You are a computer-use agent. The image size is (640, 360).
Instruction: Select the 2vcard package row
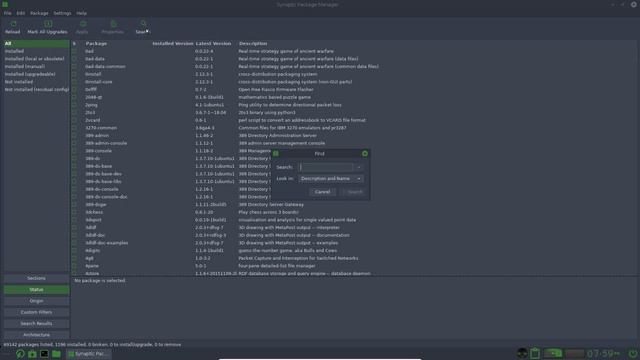pyautogui.click(x=354, y=120)
